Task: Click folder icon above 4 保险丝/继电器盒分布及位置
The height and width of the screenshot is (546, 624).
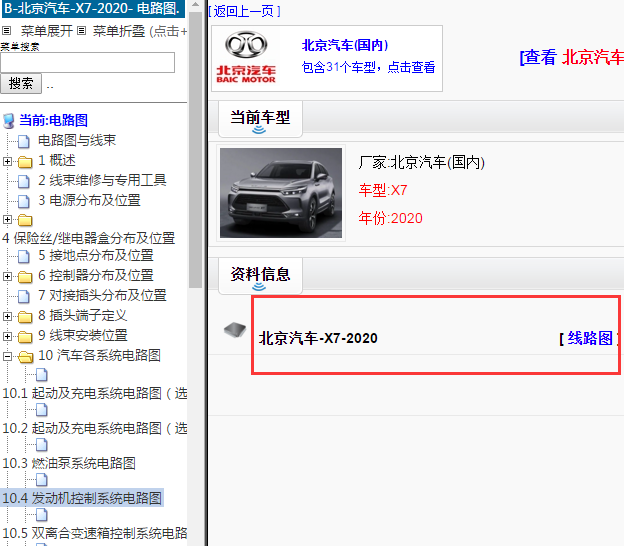Action: pos(25,220)
